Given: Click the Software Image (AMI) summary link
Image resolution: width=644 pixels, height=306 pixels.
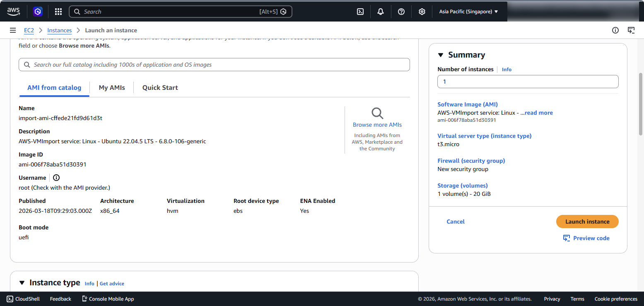Looking at the screenshot, I should coord(468,104).
